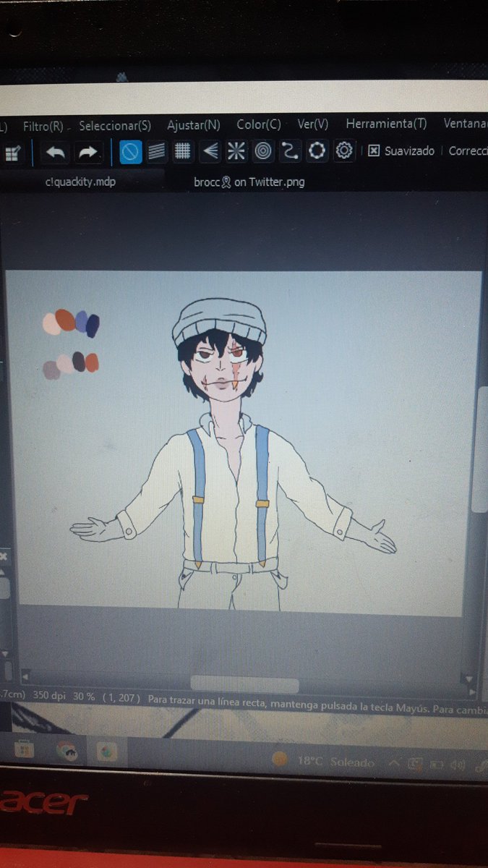Expand the system tray hidden icons chevron
The height and width of the screenshot is (868, 488).
(x=394, y=763)
